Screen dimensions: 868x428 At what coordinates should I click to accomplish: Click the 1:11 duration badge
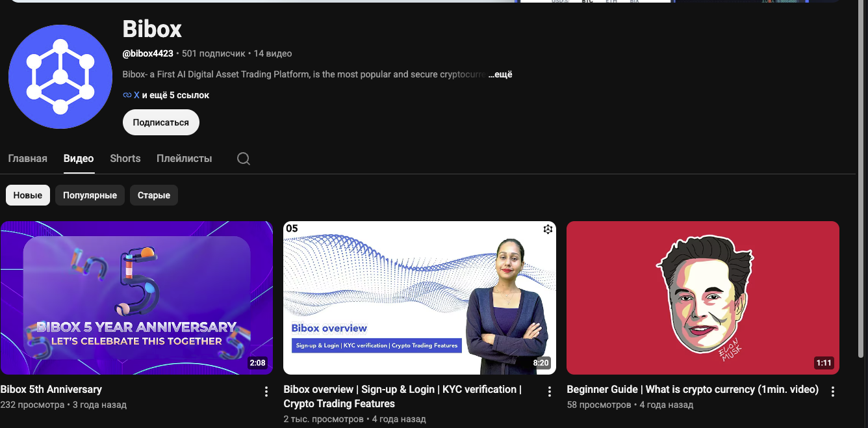point(824,363)
